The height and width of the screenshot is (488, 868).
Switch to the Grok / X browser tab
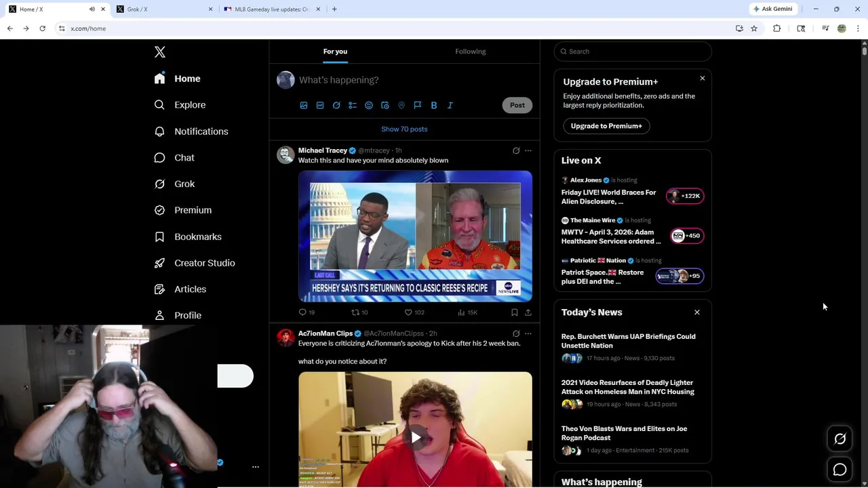click(x=165, y=9)
